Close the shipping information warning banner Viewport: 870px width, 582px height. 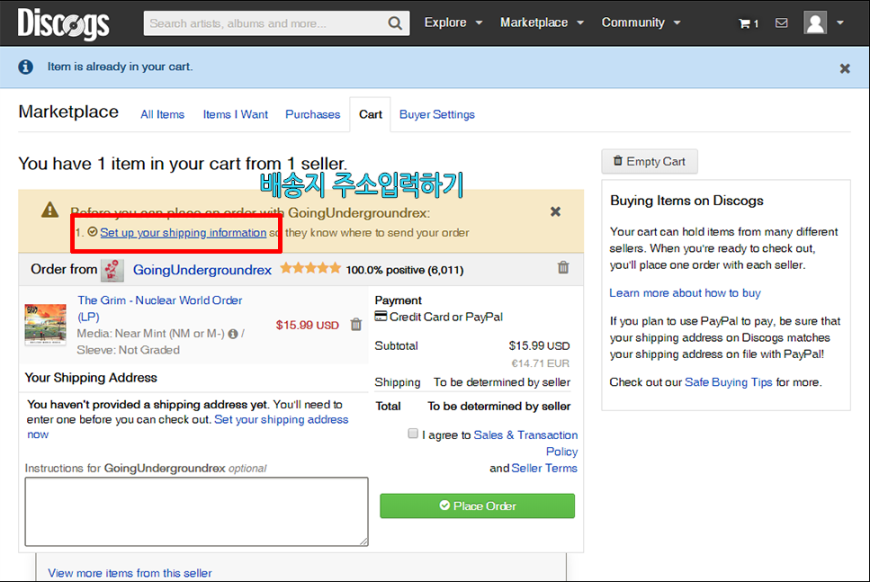555,211
